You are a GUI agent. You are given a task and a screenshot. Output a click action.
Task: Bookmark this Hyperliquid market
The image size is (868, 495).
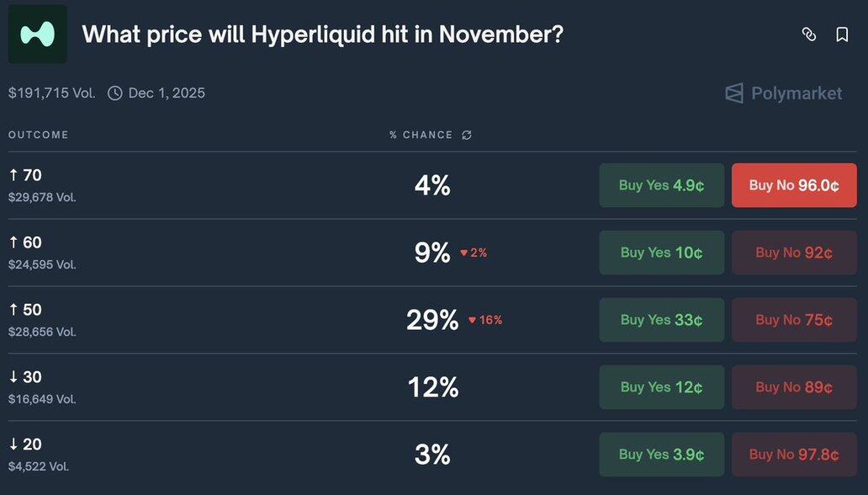point(842,35)
